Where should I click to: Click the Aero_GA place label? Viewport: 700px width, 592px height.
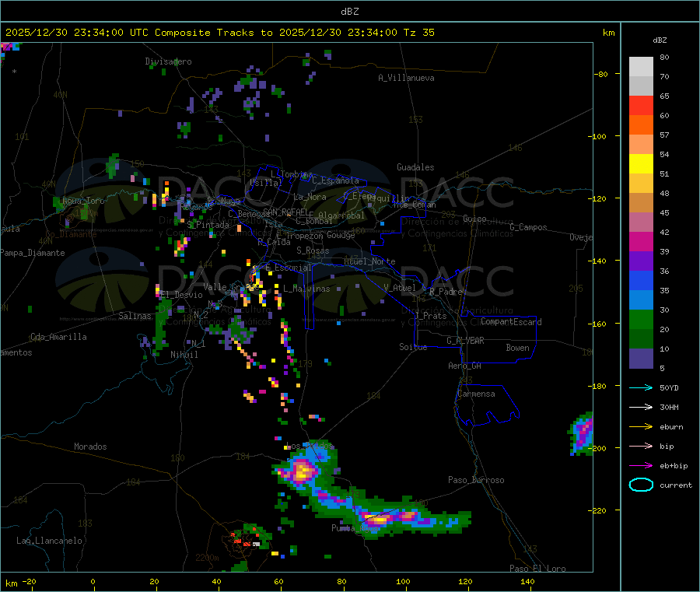tap(464, 366)
